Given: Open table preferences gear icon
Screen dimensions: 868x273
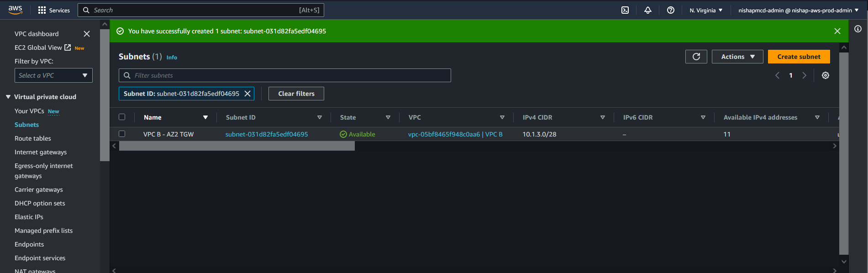Looking at the screenshot, I should click(x=826, y=75).
